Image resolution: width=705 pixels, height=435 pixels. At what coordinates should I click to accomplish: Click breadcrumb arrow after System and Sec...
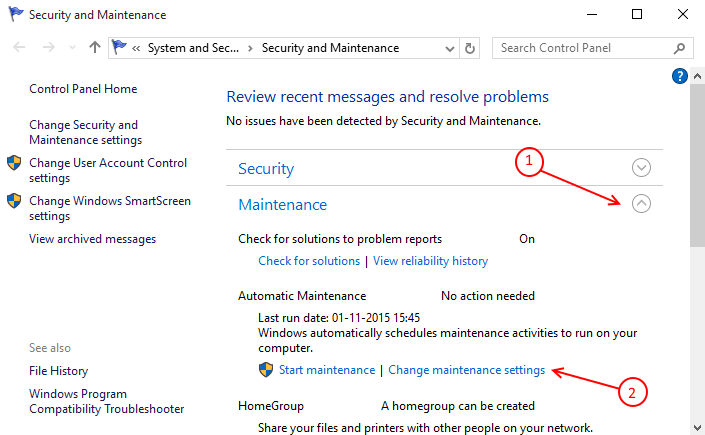(x=250, y=48)
